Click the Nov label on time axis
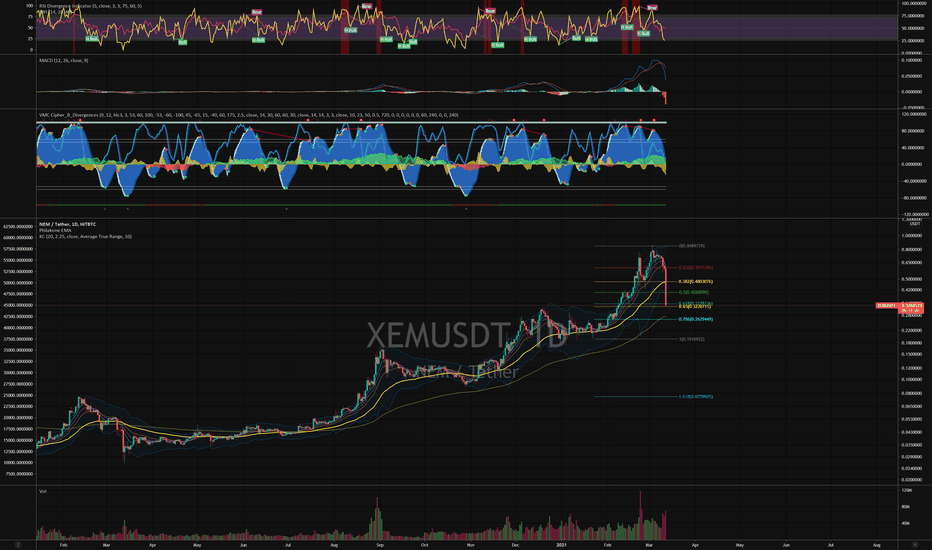 (x=470, y=545)
